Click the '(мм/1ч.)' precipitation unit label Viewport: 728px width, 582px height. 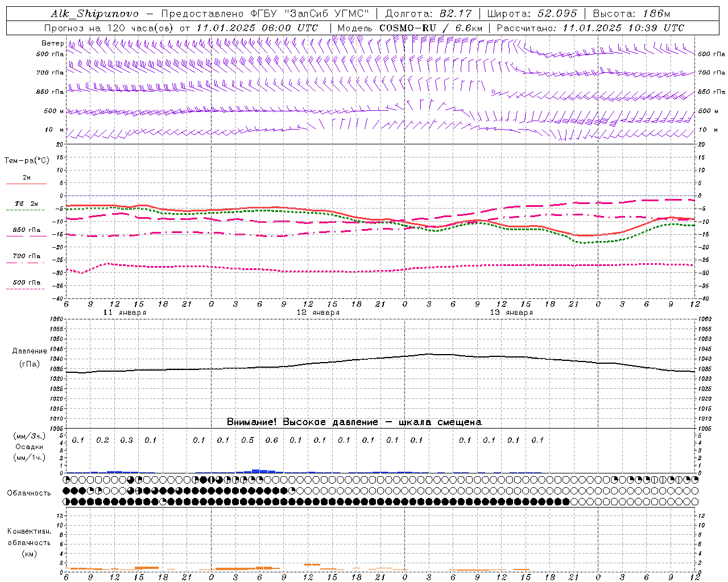30,457
